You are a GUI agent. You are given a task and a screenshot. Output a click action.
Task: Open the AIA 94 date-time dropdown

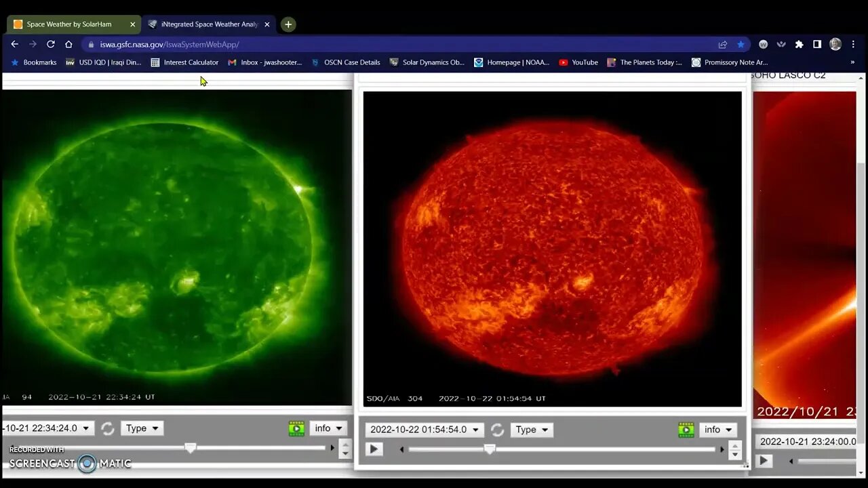(x=48, y=428)
